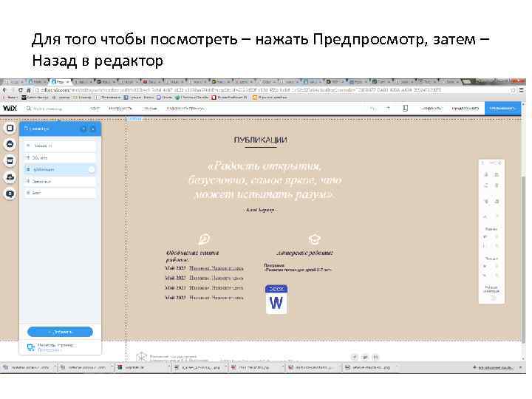
Task: Open the Сайт menu in the Wix top bar
Action: 95,108
